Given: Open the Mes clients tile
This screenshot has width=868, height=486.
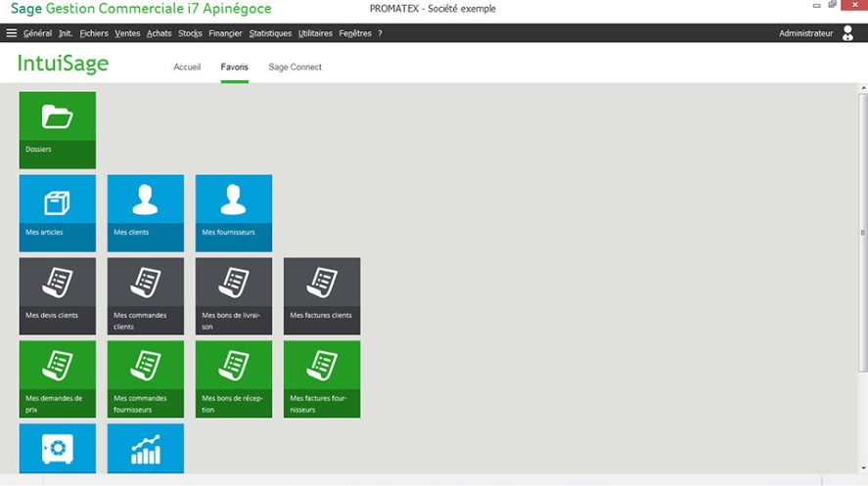Looking at the screenshot, I should pos(146,213).
